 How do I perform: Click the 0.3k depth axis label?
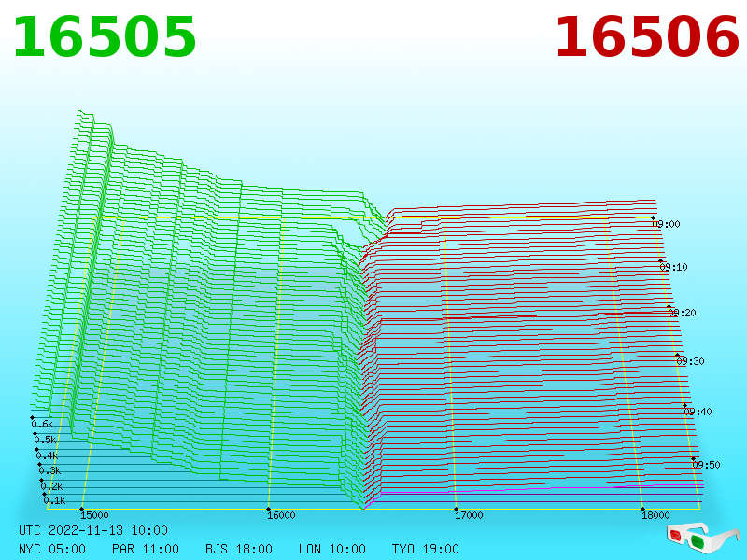(x=50, y=471)
